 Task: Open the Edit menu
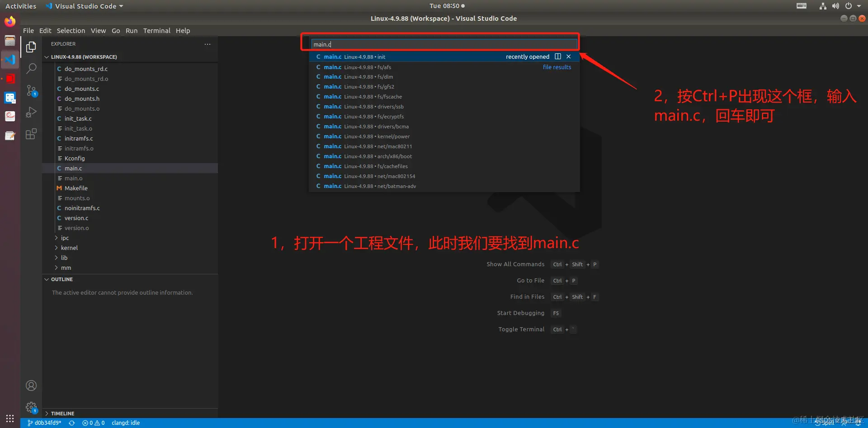(x=45, y=31)
